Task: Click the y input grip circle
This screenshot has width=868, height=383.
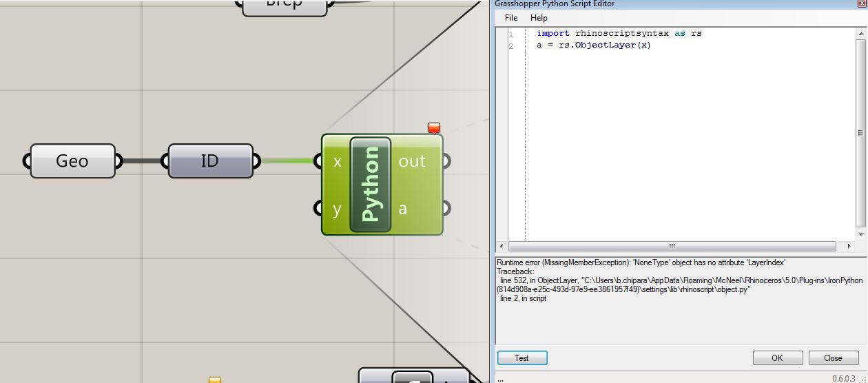Action: [x=318, y=208]
